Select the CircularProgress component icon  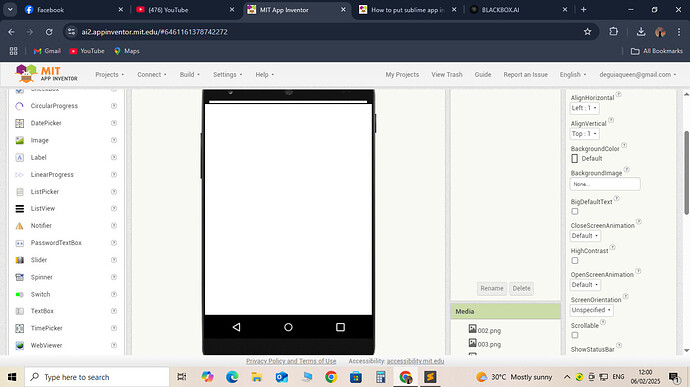click(x=19, y=106)
